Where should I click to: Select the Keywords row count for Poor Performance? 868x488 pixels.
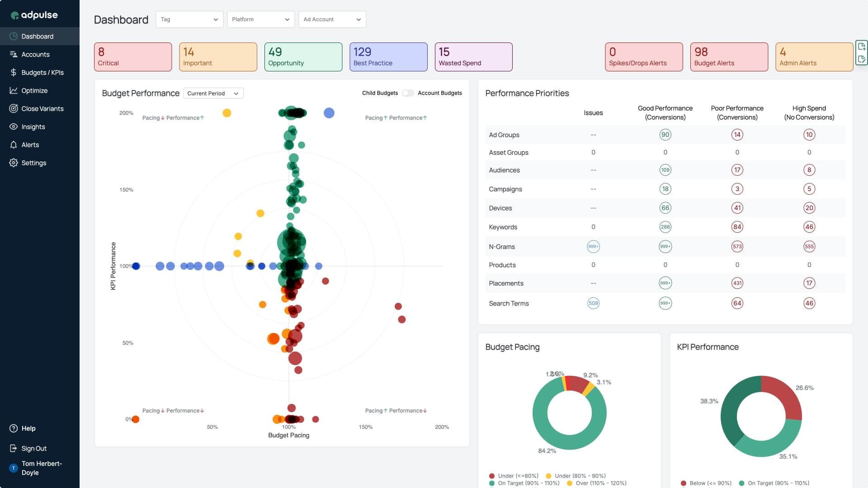(x=737, y=227)
